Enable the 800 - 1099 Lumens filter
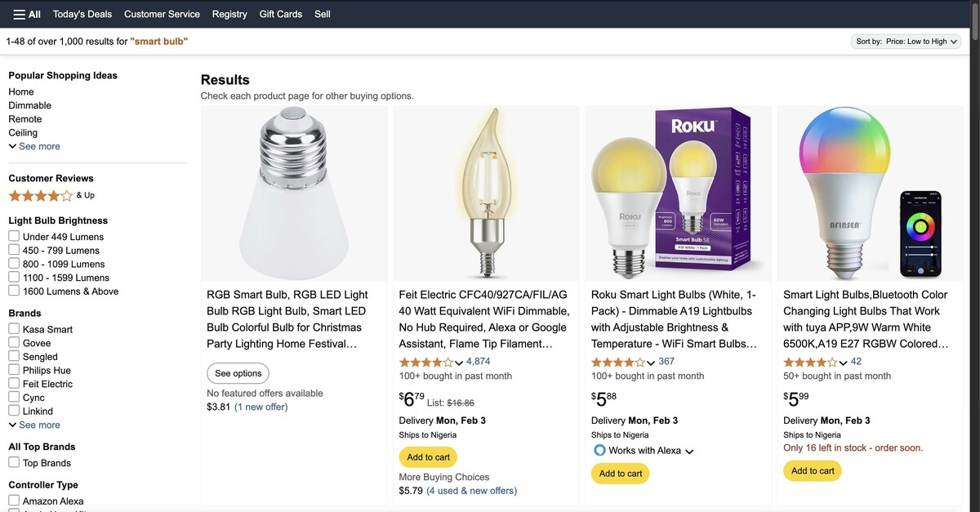980x512 pixels. [x=14, y=264]
